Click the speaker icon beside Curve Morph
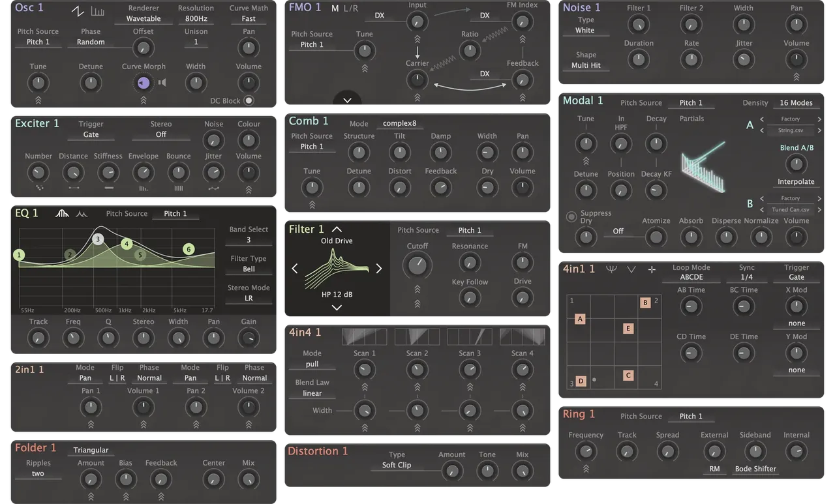The image size is (835, 504). [162, 82]
